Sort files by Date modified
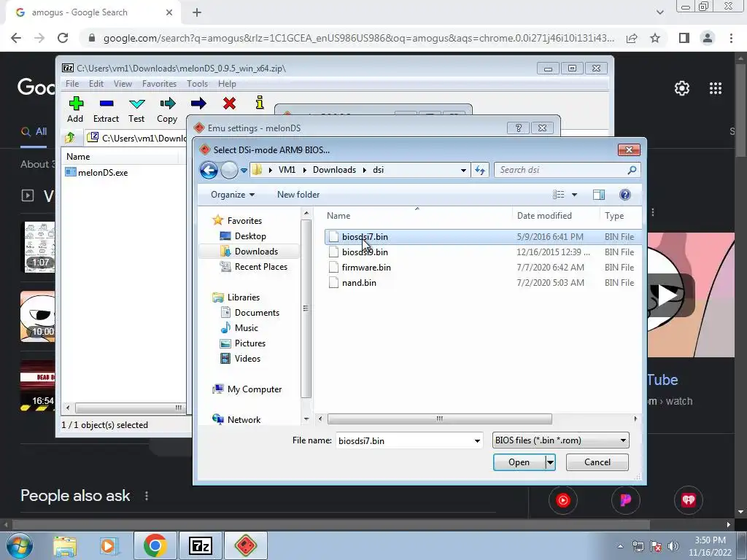The width and height of the screenshot is (747, 560). tap(544, 216)
